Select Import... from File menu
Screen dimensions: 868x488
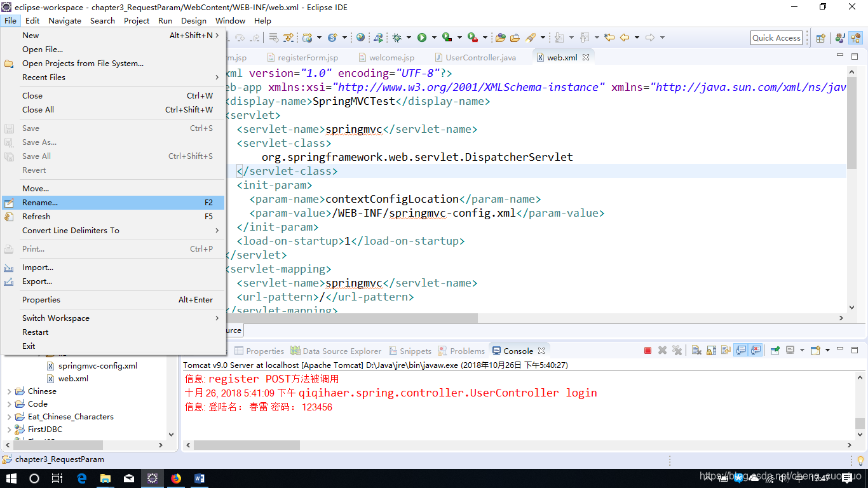(x=113, y=268)
